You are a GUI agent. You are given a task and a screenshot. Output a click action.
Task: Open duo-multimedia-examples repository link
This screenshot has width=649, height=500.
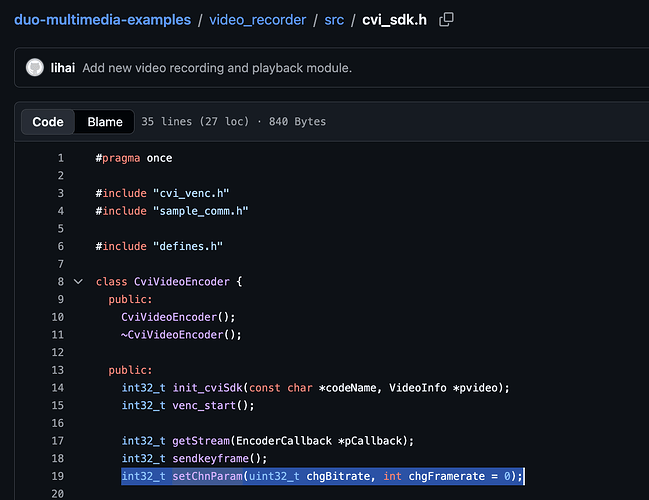point(103,19)
